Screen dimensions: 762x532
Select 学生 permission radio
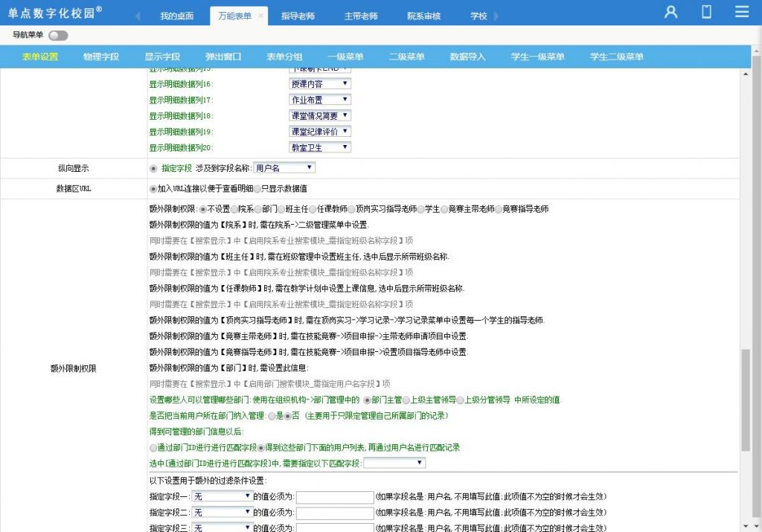click(x=421, y=209)
